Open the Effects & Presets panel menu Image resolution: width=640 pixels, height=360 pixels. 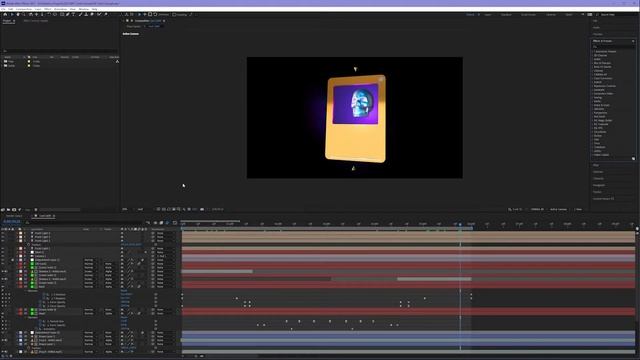pos(633,41)
